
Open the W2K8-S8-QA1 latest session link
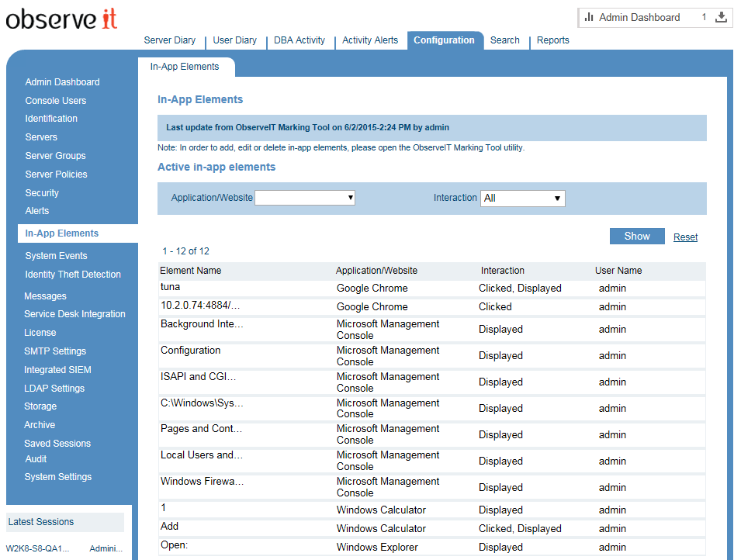[39, 548]
